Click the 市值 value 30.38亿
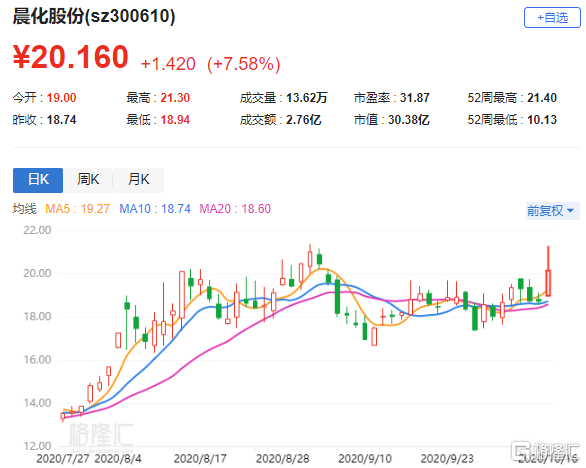 point(408,120)
